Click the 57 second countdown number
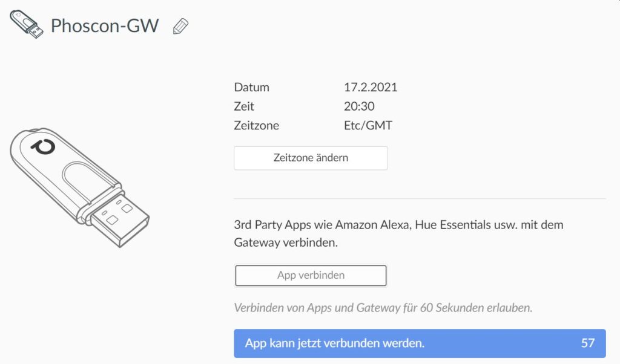The height and width of the screenshot is (364, 620). (x=588, y=343)
